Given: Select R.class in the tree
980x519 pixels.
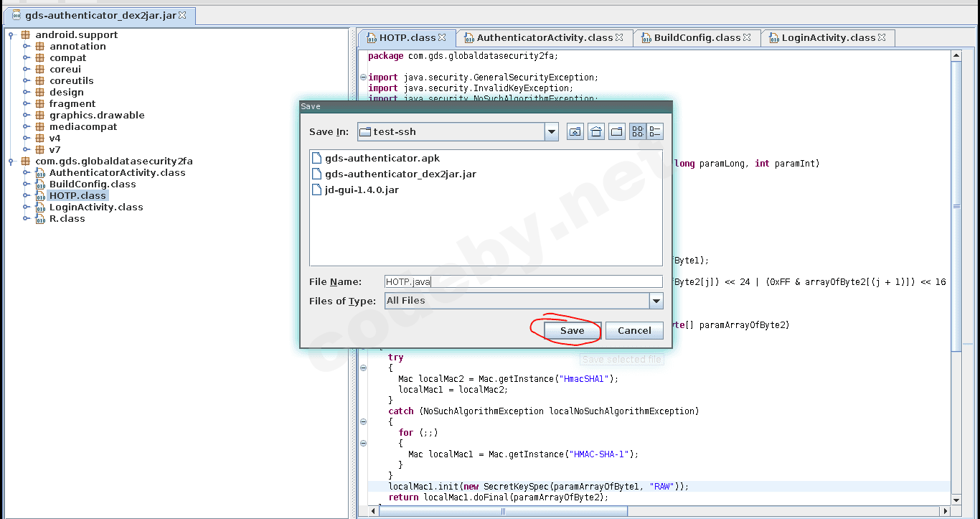Looking at the screenshot, I should 67,218.
